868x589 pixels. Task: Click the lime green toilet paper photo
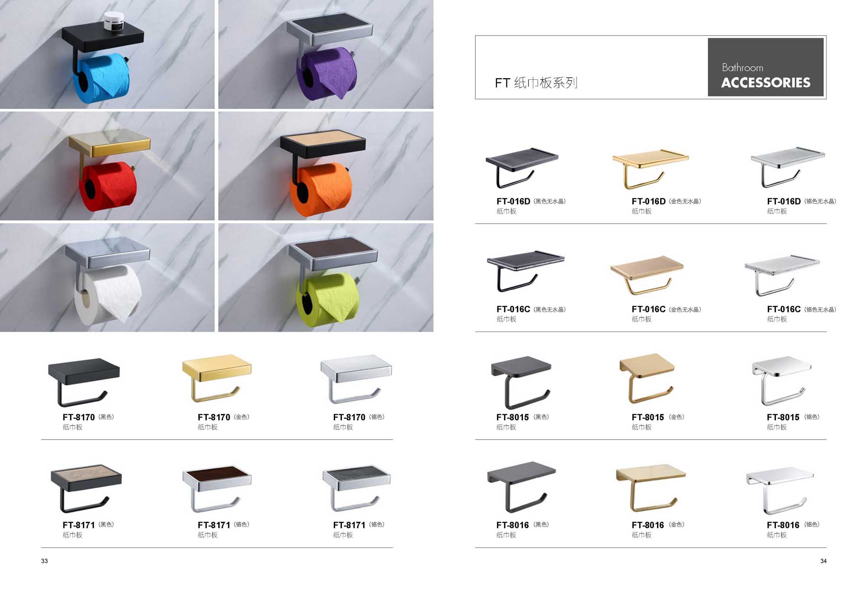[325, 278]
